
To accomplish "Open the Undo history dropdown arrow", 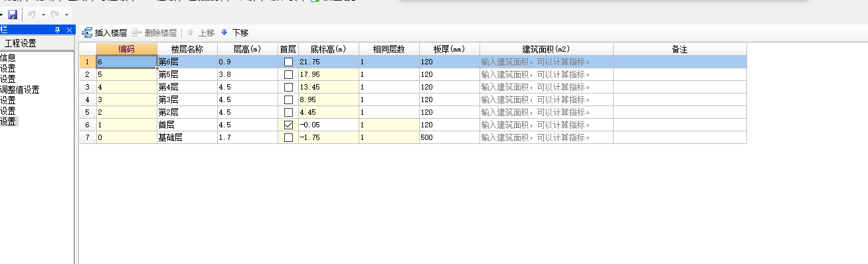I will [x=43, y=15].
